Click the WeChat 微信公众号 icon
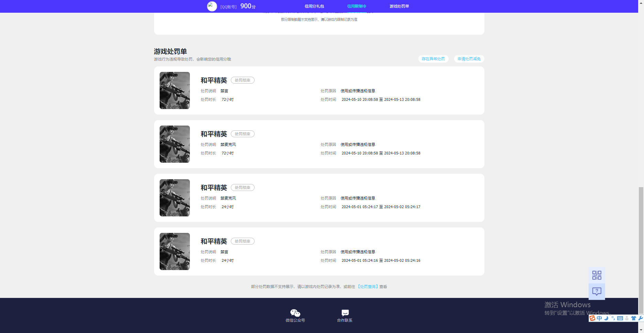644x333 pixels. pyautogui.click(x=295, y=313)
